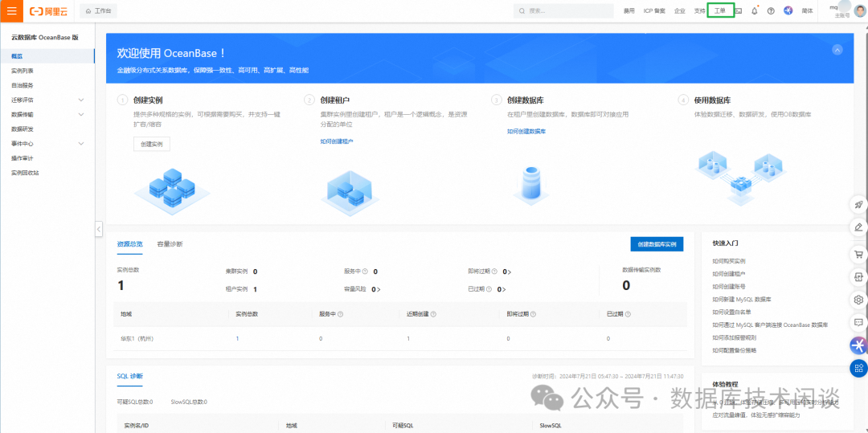Open the chat feedback floating icon
The height and width of the screenshot is (433, 868).
click(x=858, y=322)
